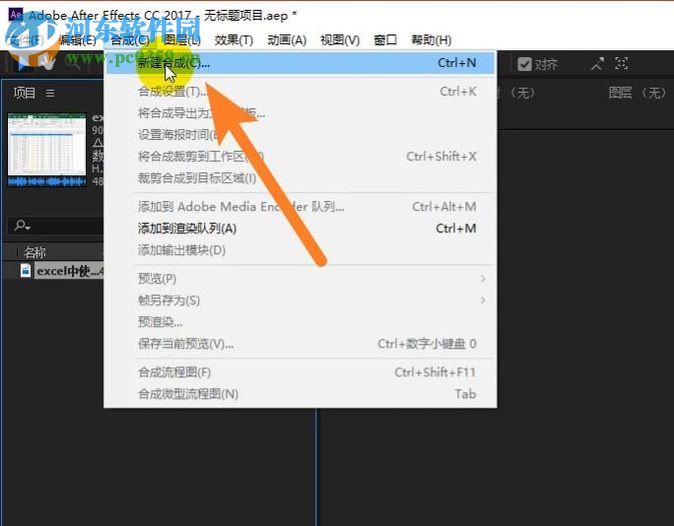
Task: Select 将合成裁剪到工作区 menu entry
Action: [300, 156]
